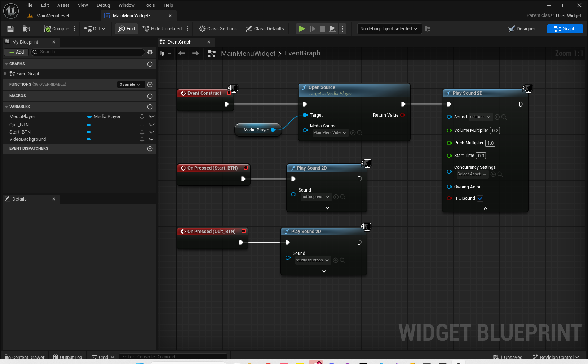Open the MainMenuVide Media Source dropdown
This screenshot has height=364, width=588.
[330, 133]
